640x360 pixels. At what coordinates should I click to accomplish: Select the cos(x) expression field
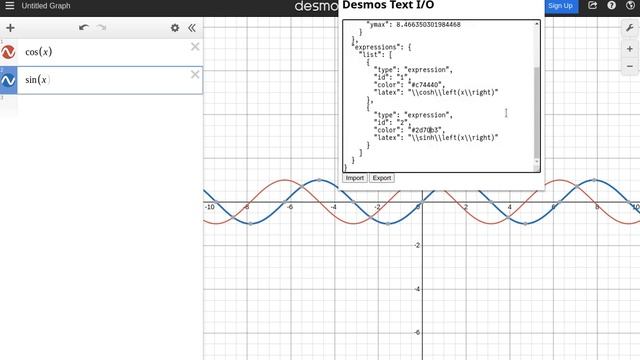(x=110, y=52)
